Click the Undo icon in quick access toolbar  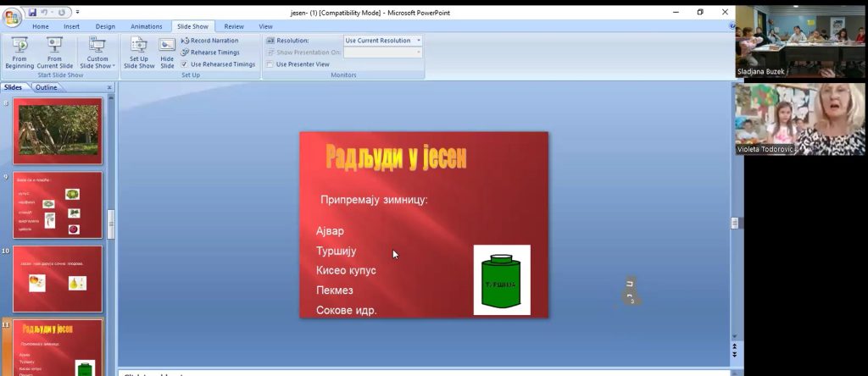click(45, 13)
